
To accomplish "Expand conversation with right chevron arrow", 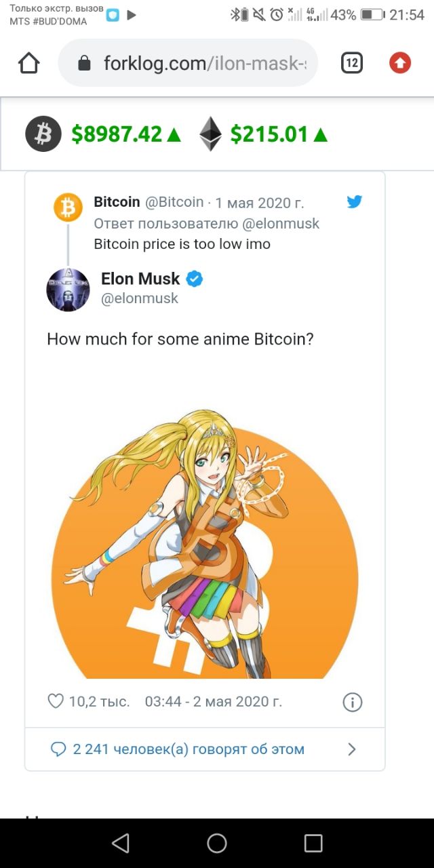I will click(x=351, y=749).
